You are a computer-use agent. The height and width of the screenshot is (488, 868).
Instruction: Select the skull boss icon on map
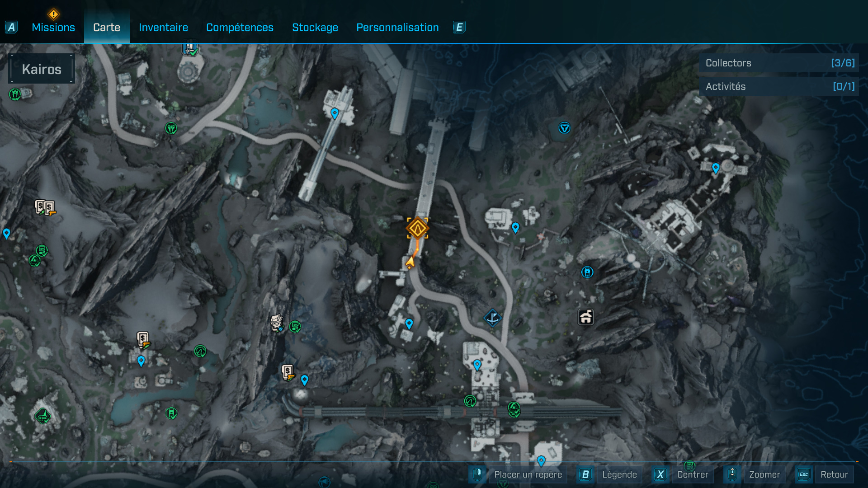click(276, 323)
